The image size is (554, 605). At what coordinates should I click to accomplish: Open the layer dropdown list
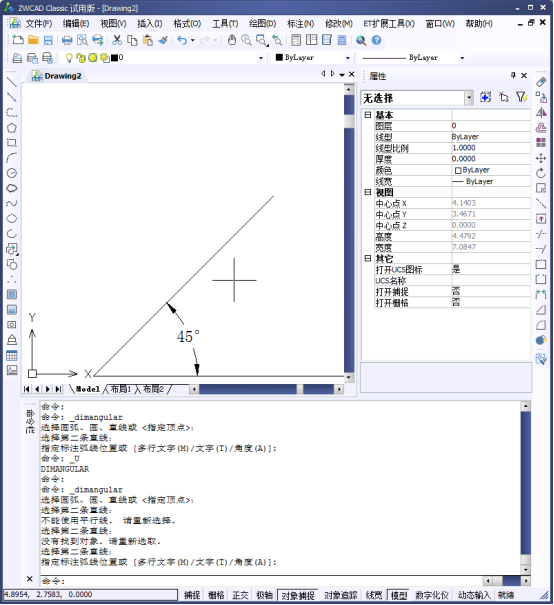pyautogui.click(x=261, y=58)
